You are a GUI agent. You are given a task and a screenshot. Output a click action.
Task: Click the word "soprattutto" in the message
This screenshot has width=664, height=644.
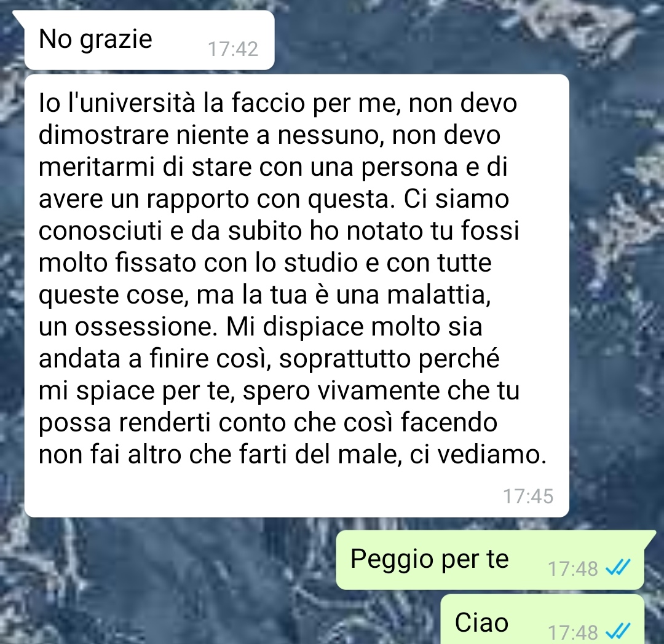[x=345, y=359]
